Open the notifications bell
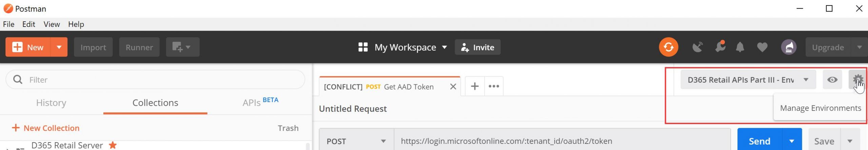This screenshot has height=150, width=868. 740,47
